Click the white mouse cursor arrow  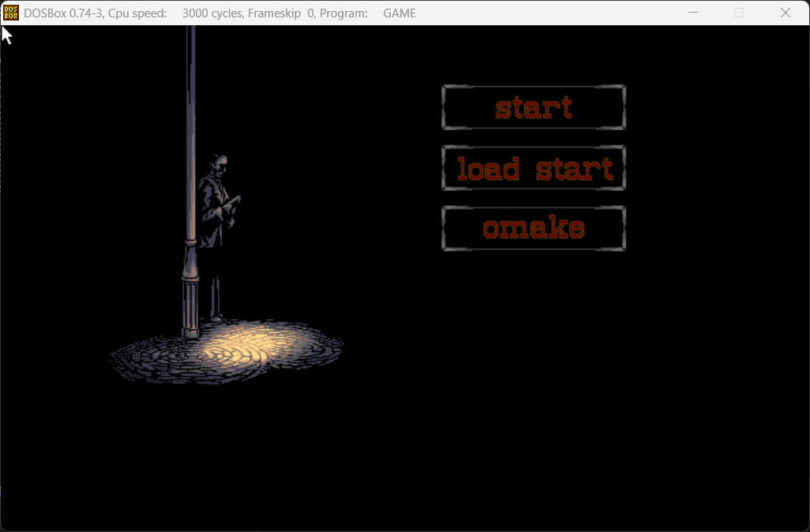click(x=6, y=35)
